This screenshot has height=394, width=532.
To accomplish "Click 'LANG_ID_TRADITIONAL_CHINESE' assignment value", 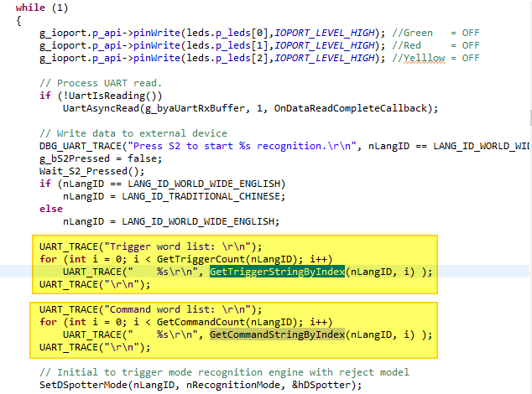I will [x=201, y=196].
